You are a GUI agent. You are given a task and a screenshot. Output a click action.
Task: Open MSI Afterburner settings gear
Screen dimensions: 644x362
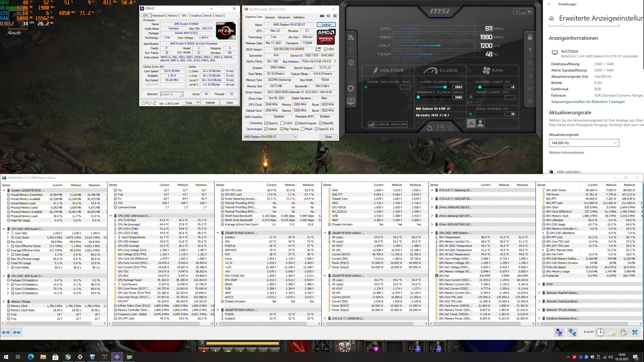coord(351,88)
